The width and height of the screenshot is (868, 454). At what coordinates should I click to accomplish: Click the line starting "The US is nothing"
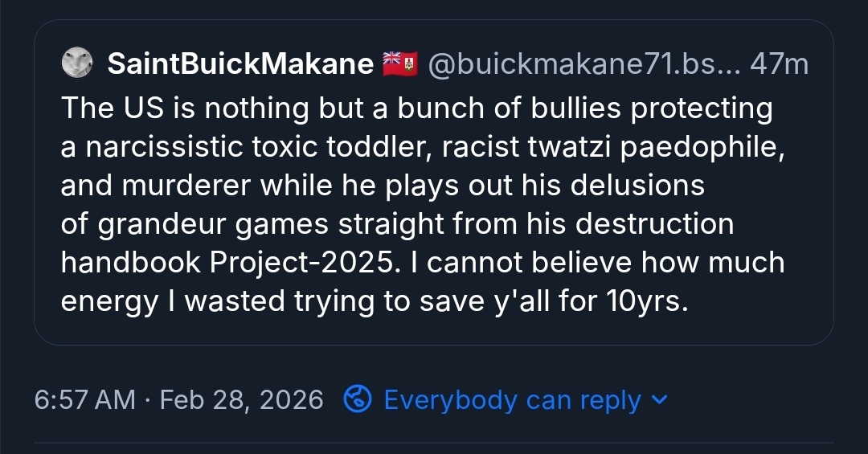[416, 108]
